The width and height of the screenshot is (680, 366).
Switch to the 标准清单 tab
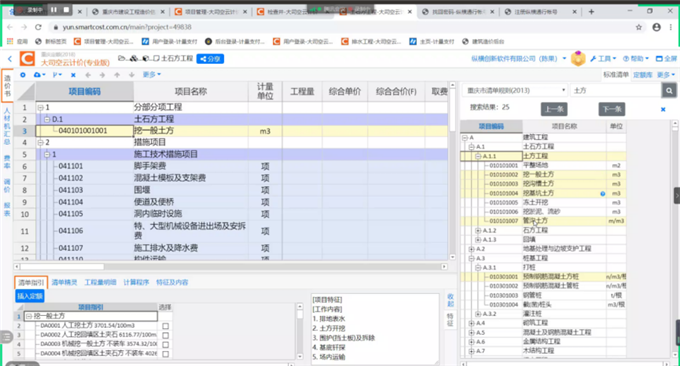point(616,75)
